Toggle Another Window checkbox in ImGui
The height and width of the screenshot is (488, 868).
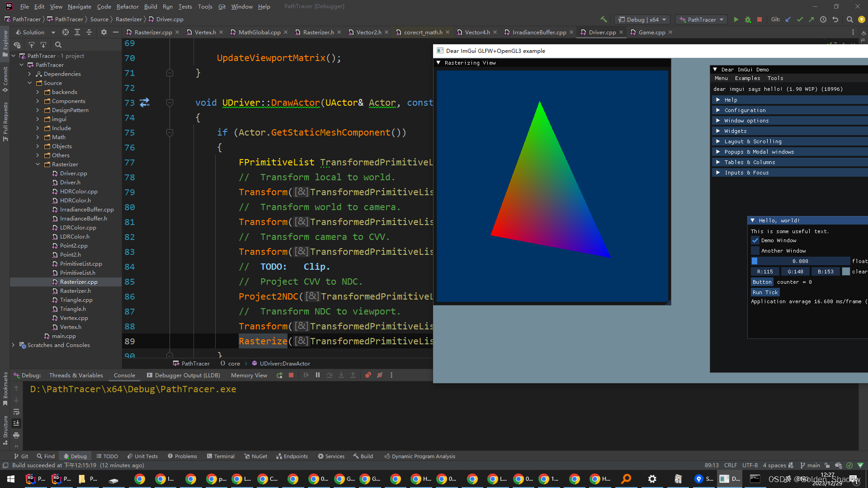click(755, 251)
